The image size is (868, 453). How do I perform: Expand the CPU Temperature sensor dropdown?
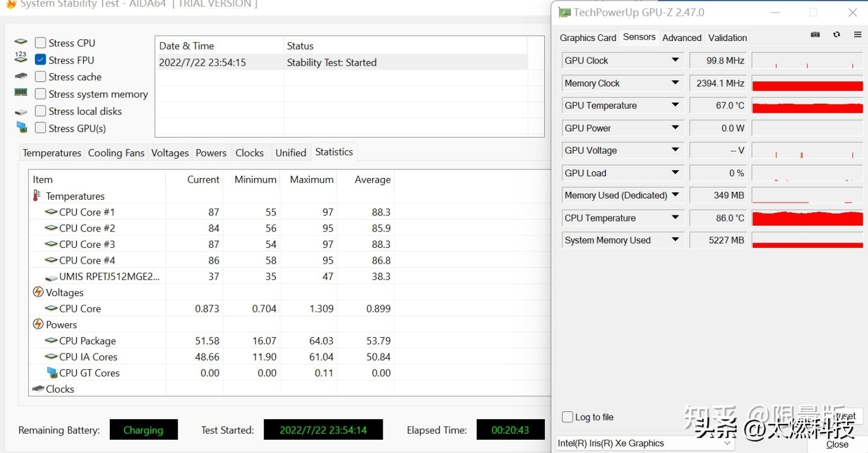675,218
